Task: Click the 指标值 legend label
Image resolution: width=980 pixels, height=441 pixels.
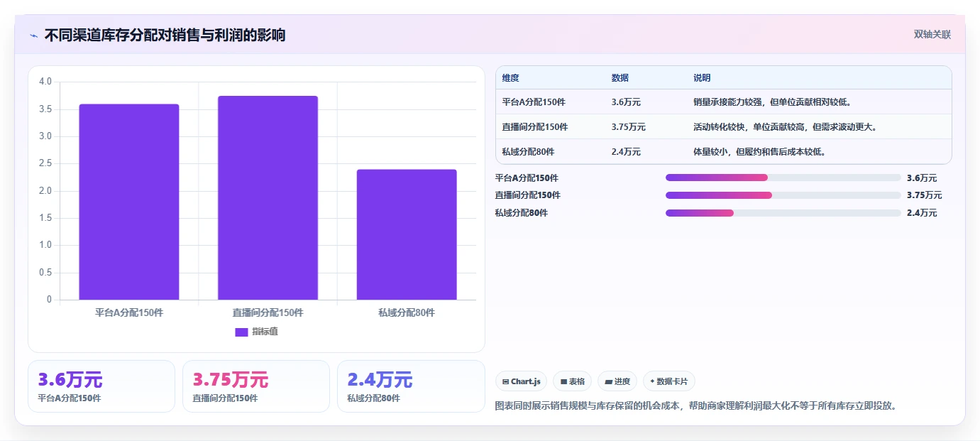Action: point(265,332)
